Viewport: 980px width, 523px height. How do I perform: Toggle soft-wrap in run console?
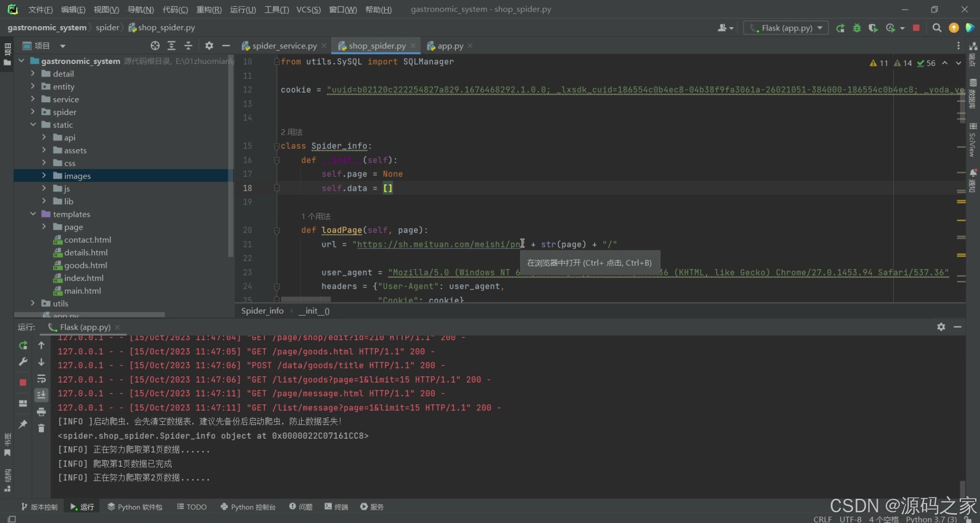click(x=41, y=379)
